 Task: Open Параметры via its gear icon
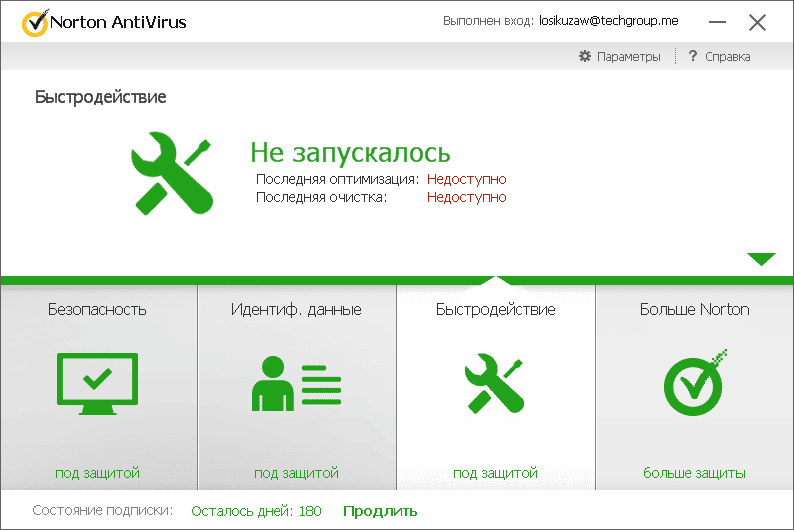585,56
